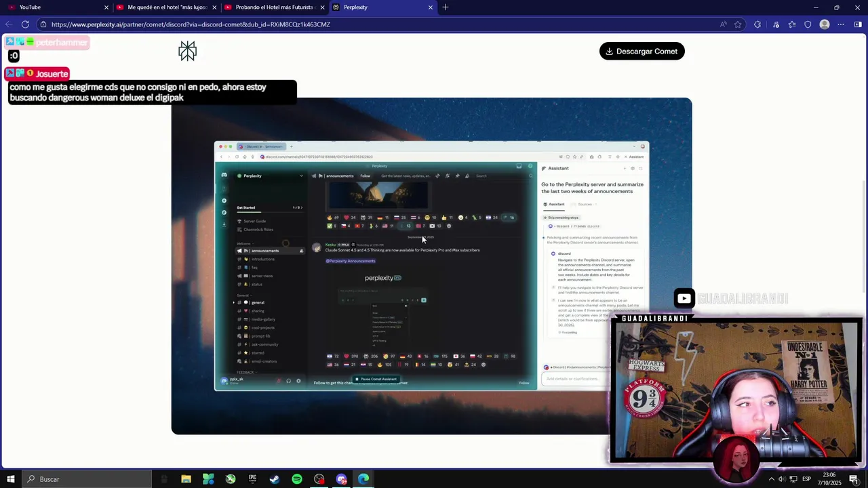The width and height of the screenshot is (868, 488).
Task: Add this page to favorites
Action: 738,24
